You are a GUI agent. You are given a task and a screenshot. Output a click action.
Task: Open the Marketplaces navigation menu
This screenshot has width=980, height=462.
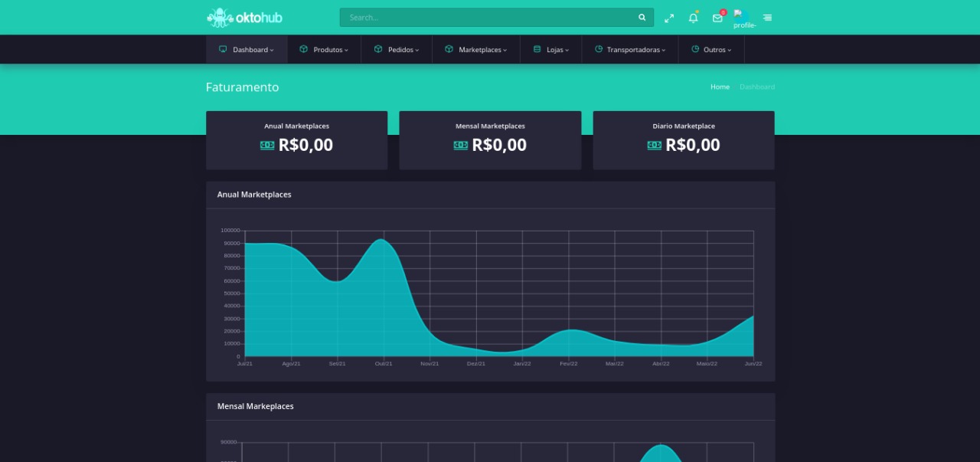[x=476, y=50]
